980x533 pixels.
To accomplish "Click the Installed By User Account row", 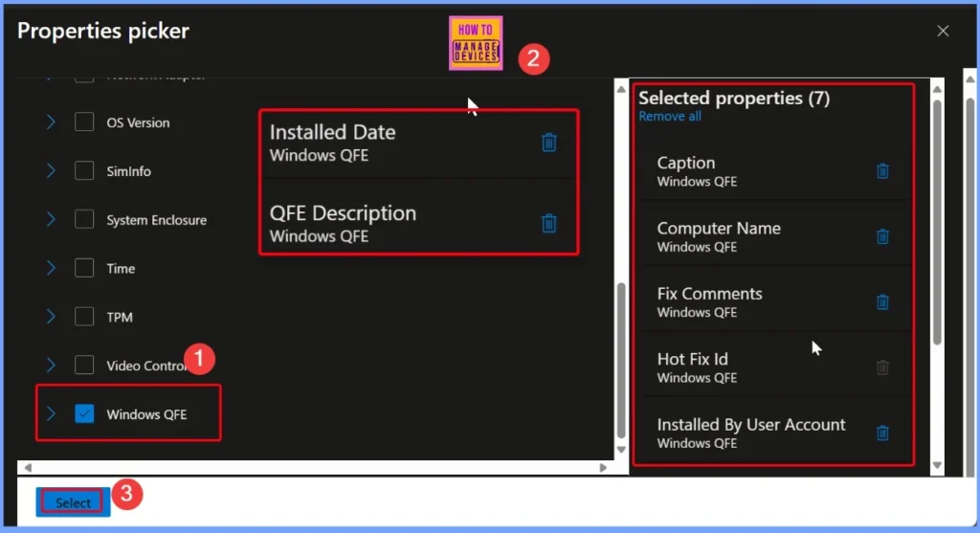I will [x=773, y=433].
